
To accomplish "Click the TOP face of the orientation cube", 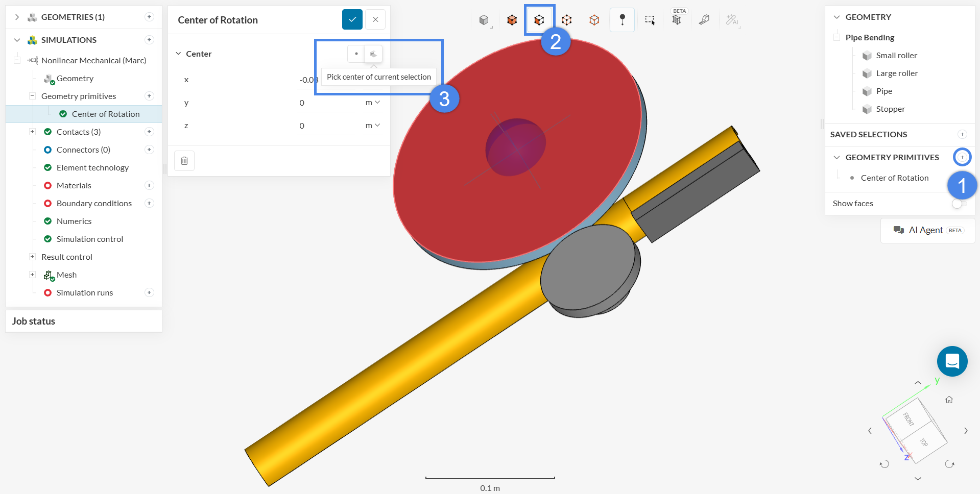I will 923,442.
